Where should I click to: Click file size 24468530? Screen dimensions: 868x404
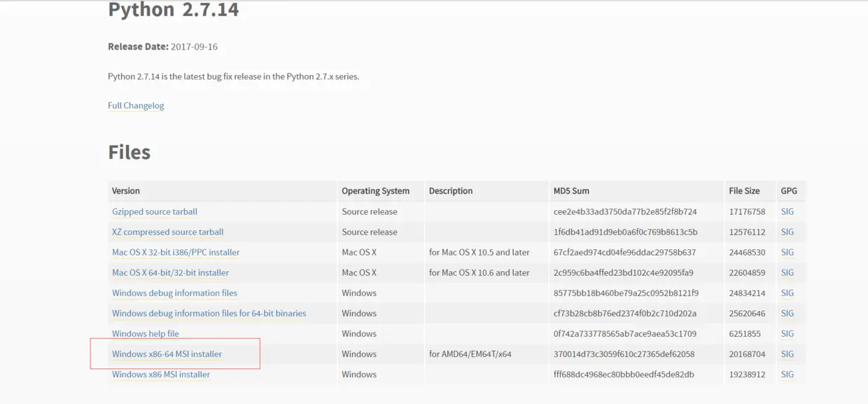tap(747, 252)
